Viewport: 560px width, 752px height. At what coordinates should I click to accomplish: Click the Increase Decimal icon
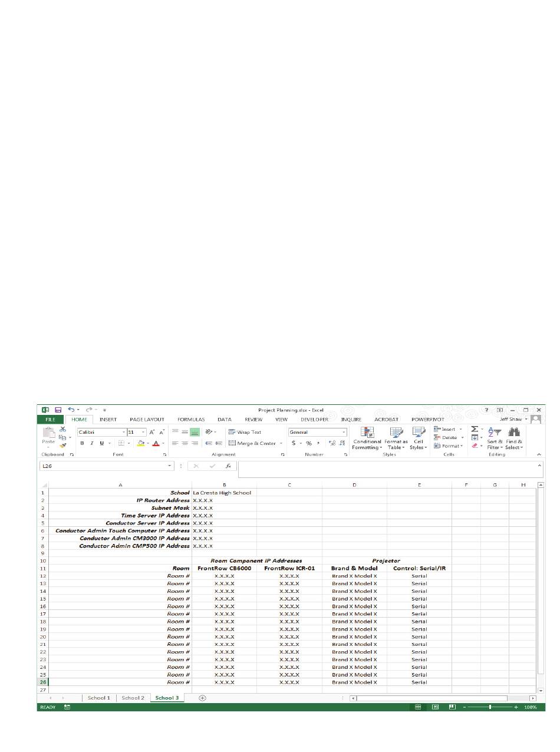pyautogui.click(x=332, y=443)
